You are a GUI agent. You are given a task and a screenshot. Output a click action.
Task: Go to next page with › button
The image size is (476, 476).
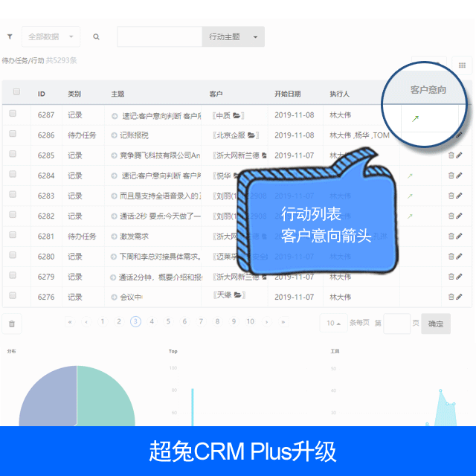tap(267, 322)
